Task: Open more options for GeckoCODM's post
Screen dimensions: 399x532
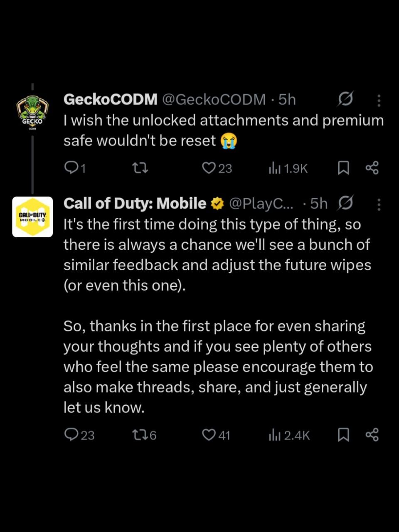Action: [379, 100]
